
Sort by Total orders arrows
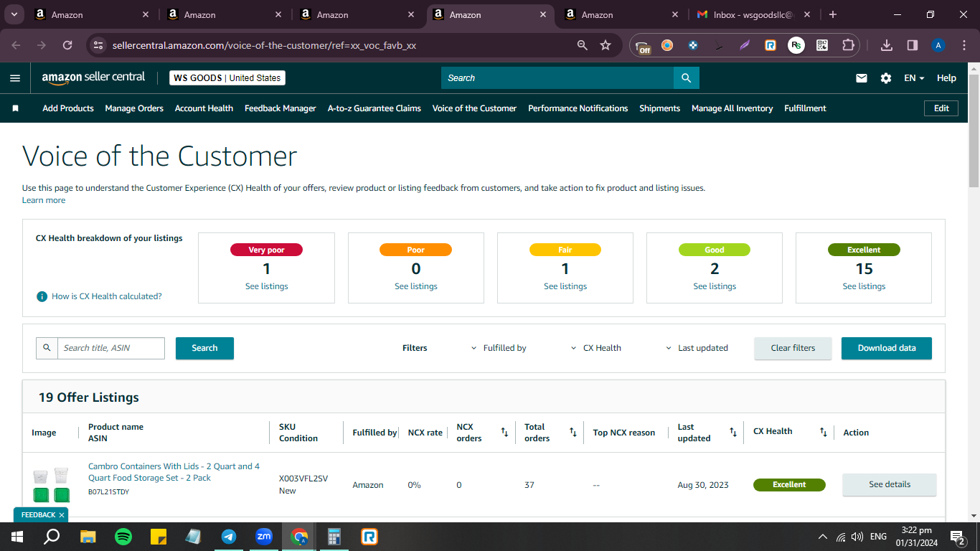tap(573, 432)
